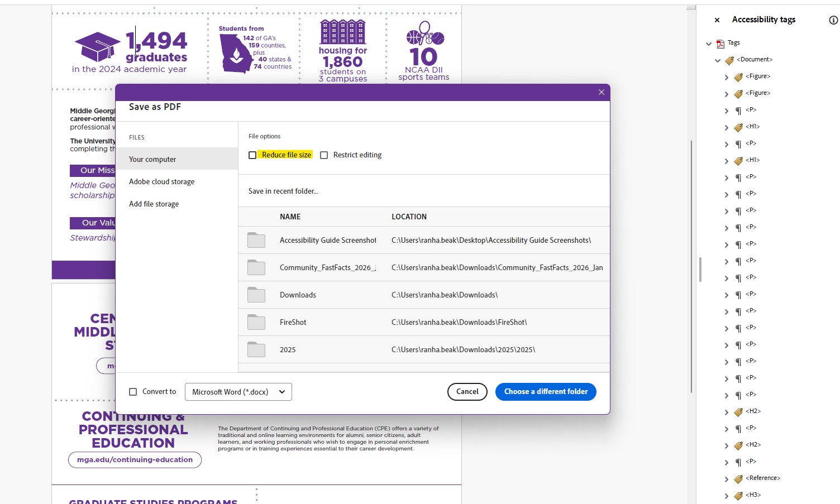This screenshot has height=504, width=840.
Task: Select Your computer in the FILES list
Action: coord(152,159)
